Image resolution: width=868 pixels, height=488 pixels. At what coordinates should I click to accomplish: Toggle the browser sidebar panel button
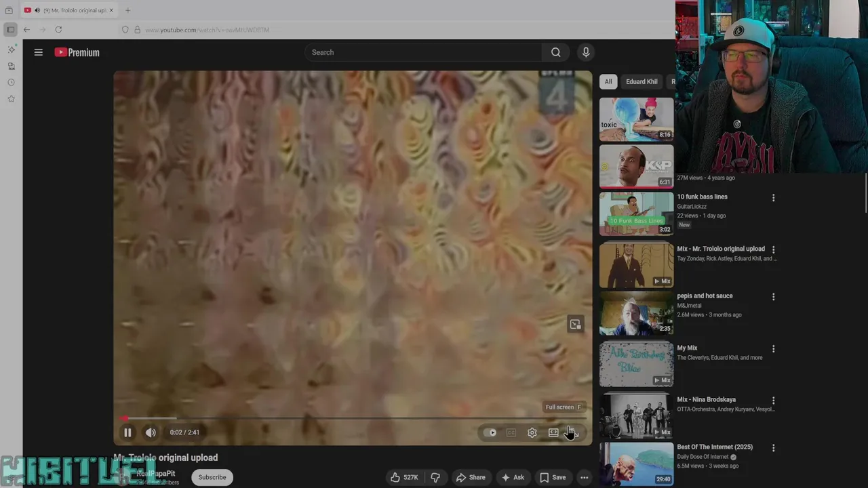tap(10, 30)
